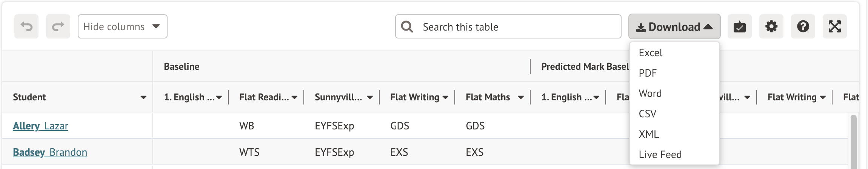
Task: Open student Allery Lazar's profile link
Action: [x=41, y=126]
